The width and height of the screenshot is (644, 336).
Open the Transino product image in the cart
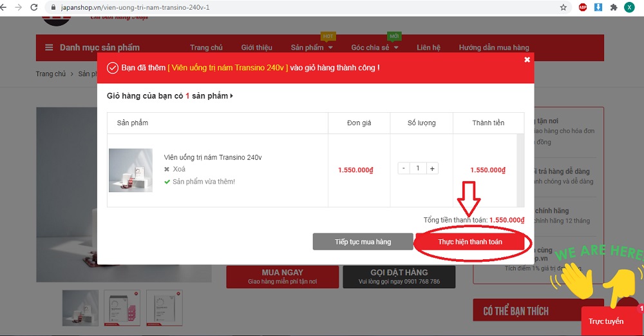[x=131, y=170]
